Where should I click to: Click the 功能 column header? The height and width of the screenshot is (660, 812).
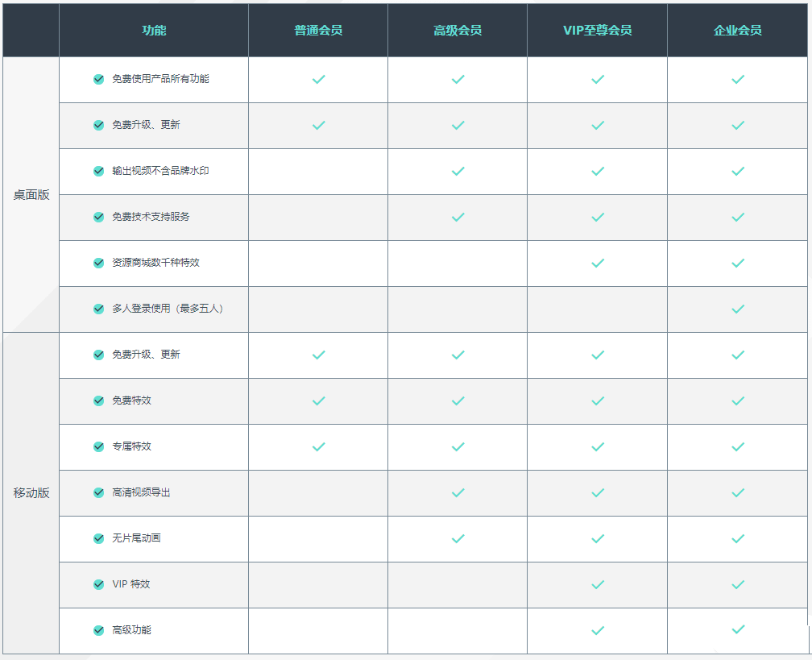154,31
